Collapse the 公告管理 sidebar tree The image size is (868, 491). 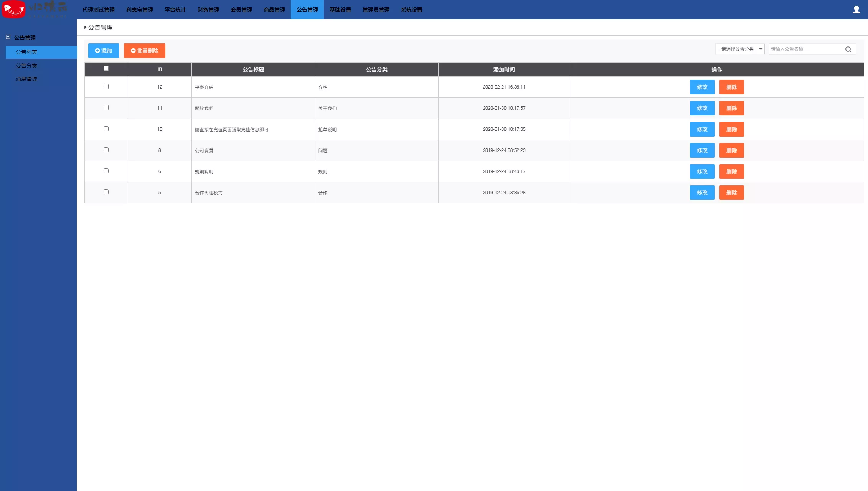coord(8,37)
